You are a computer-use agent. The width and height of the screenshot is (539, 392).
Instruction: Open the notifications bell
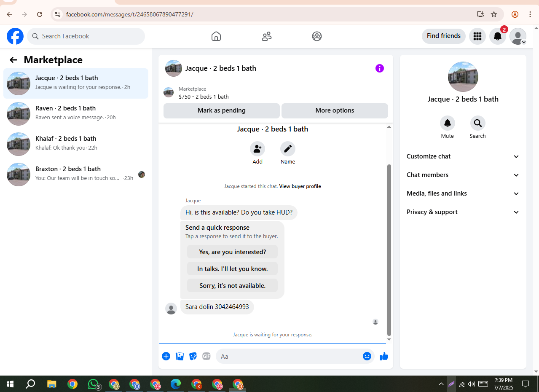[x=498, y=36]
